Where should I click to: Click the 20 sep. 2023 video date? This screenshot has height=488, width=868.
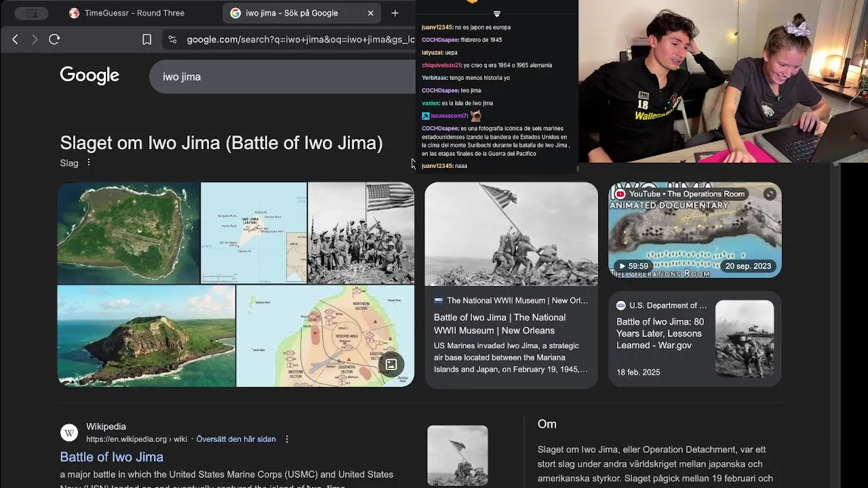pos(748,266)
